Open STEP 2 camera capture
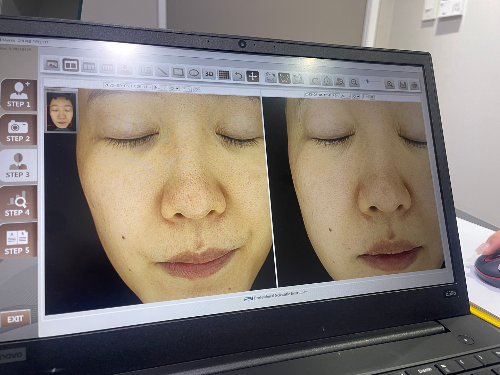Screen dimensions: 500x375 (18, 130)
